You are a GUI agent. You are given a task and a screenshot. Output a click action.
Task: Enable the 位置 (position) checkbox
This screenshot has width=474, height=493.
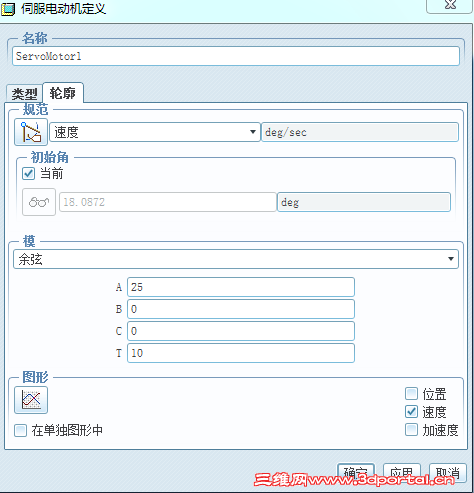(411, 394)
